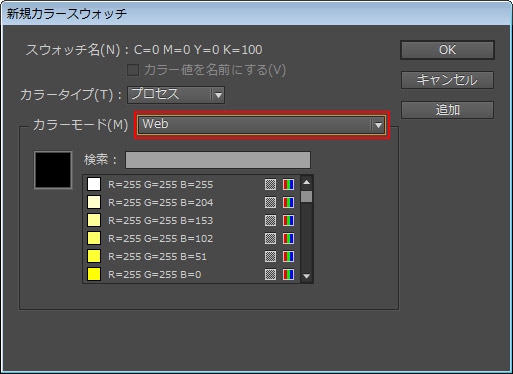Click the large black color preview box
This screenshot has height=374, width=513.
coord(53,170)
